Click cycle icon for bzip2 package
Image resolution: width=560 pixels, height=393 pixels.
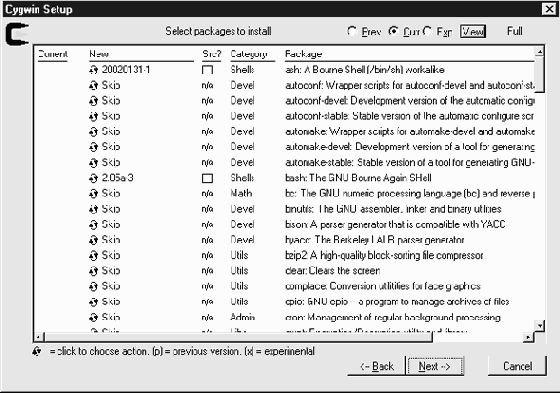pyautogui.click(x=93, y=256)
